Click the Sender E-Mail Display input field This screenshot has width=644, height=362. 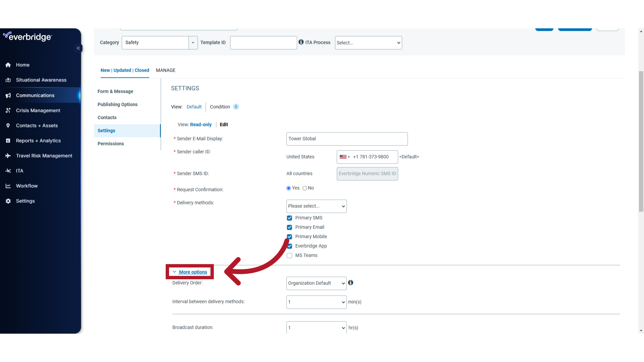[347, 139]
